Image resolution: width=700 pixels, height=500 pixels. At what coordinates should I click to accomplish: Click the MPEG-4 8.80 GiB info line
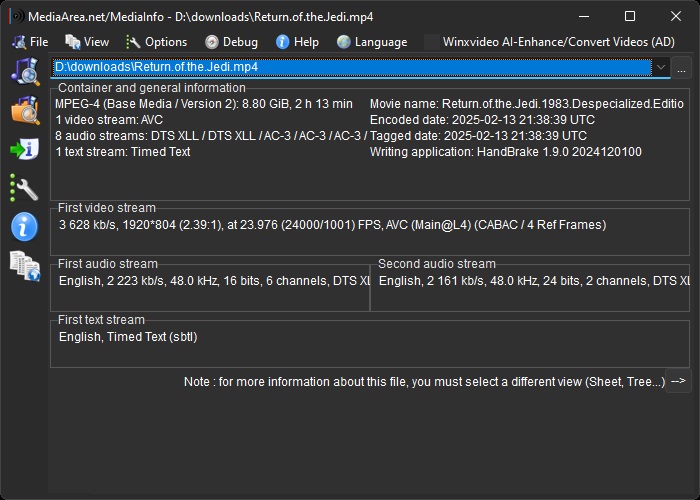coord(204,104)
